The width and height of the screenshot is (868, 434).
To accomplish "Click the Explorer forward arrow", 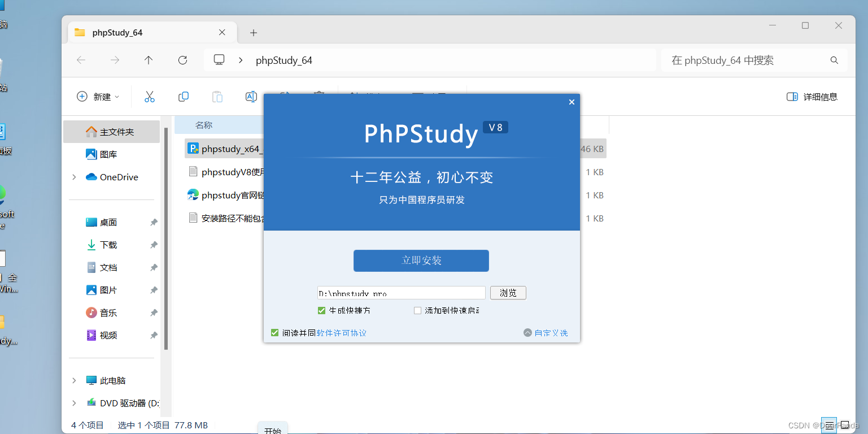I will click(x=115, y=60).
